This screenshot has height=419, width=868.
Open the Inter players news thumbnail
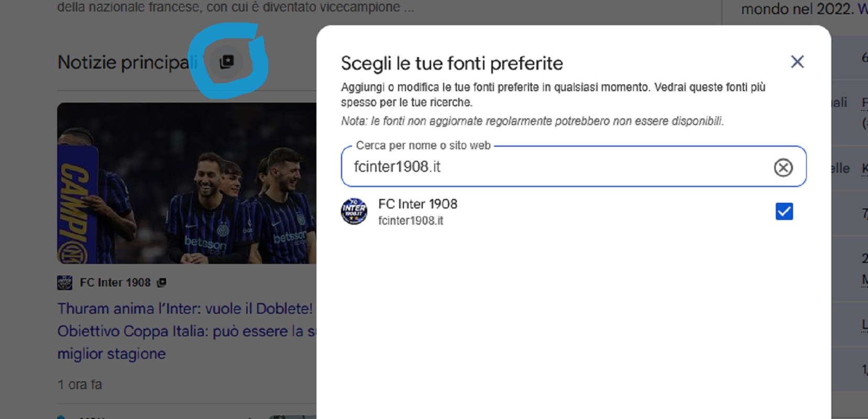tap(187, 183)
